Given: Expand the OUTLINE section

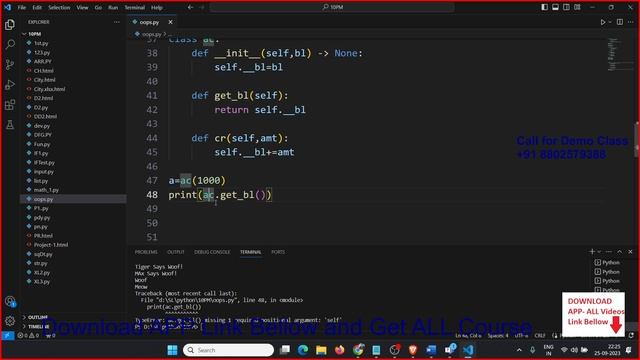Looking at the screenshot, I should tap(38, 317).
